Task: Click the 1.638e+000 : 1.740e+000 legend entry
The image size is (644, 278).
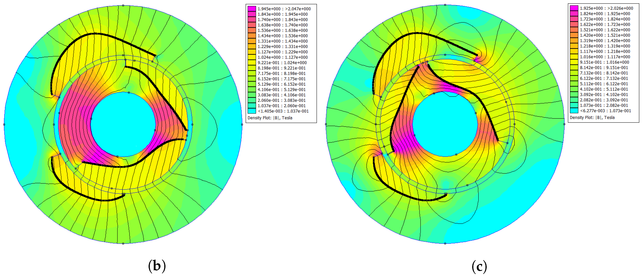Action: click(x=283, y=25)
